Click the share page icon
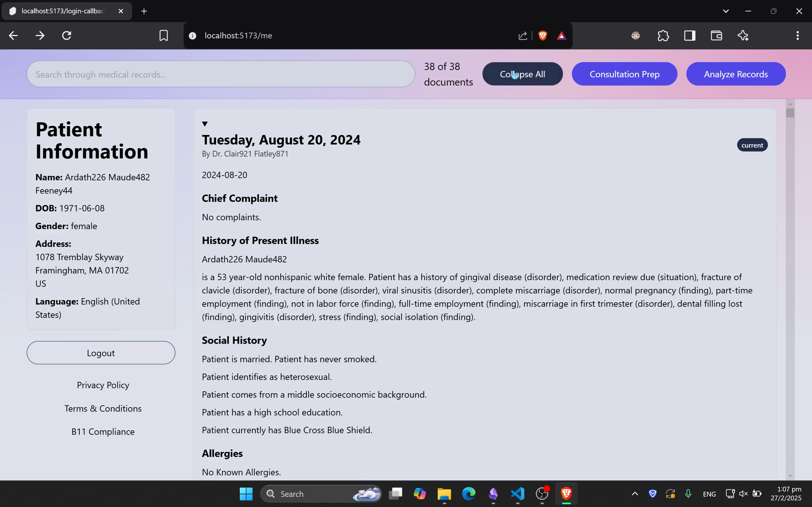Viewport: 812px width, 507px height. (522, 35)
